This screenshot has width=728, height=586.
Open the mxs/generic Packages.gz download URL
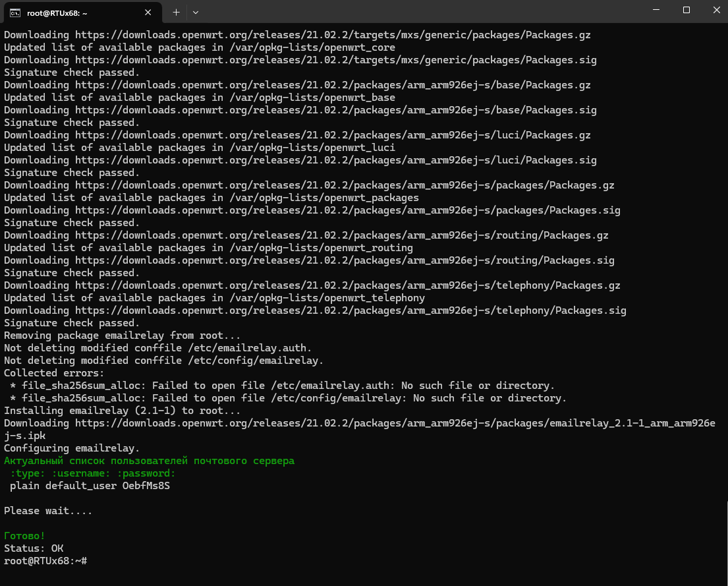[x=333, y=35]
